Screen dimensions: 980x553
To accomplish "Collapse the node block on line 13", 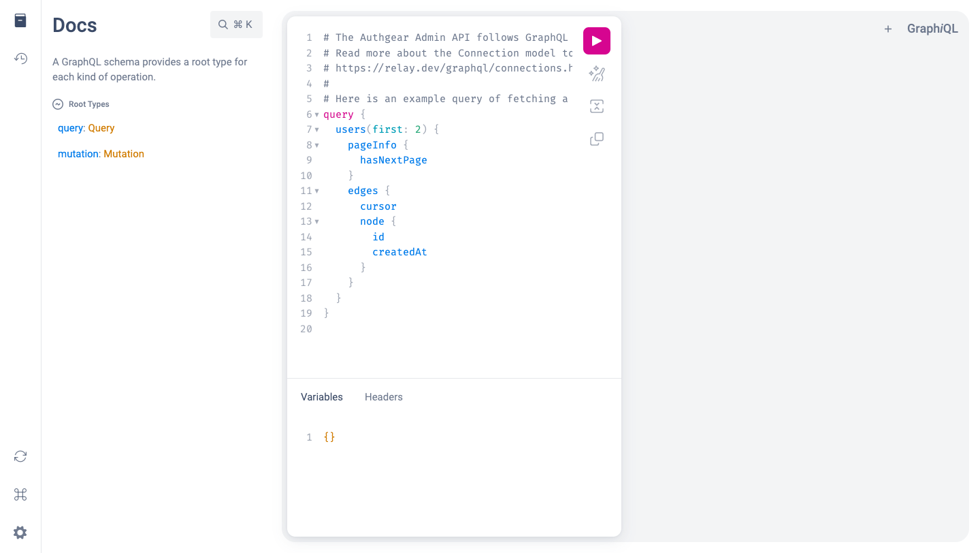I will click(316, 222).
